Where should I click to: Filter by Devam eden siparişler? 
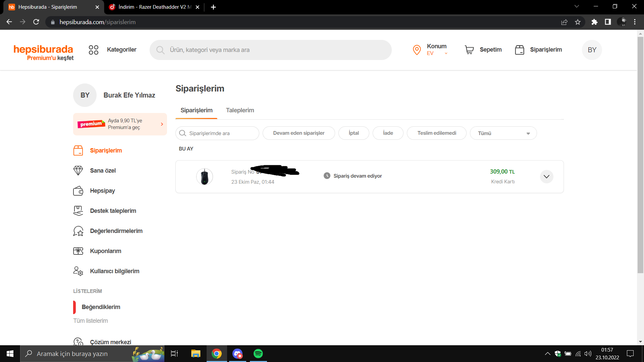299,133
